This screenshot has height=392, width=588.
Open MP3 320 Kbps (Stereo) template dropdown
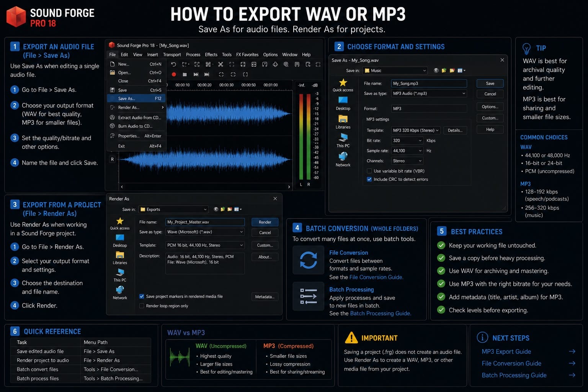[x=416, y=130]
